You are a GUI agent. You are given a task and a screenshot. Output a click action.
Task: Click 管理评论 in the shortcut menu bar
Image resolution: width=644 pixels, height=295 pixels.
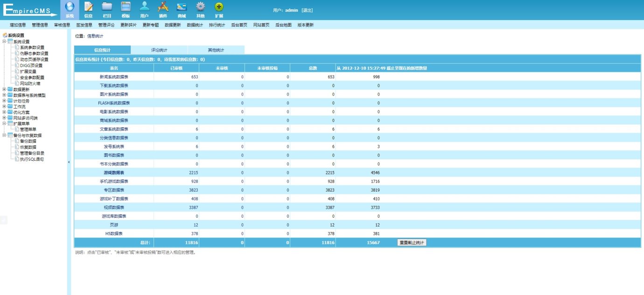106,25
